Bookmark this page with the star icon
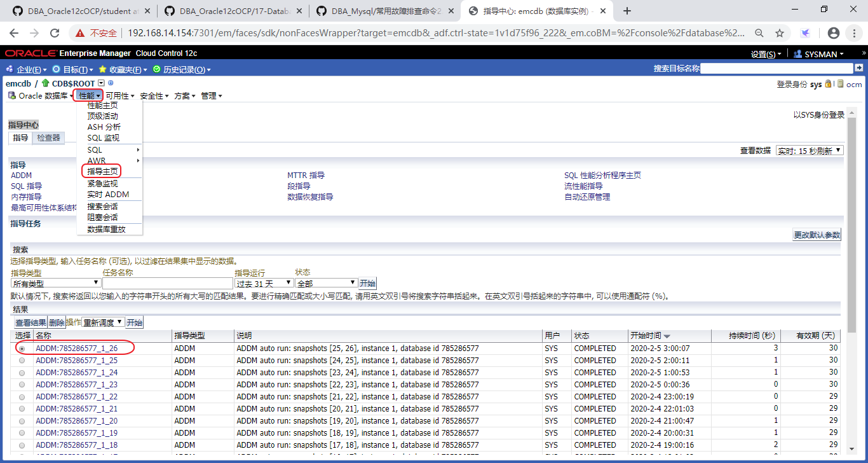 779,33
